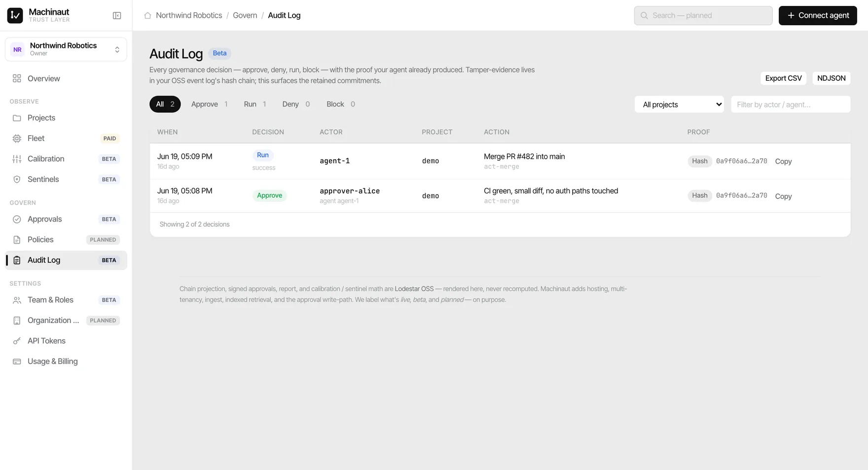Click the Beta badge beside Audit Log title

[x=220, y=53]
